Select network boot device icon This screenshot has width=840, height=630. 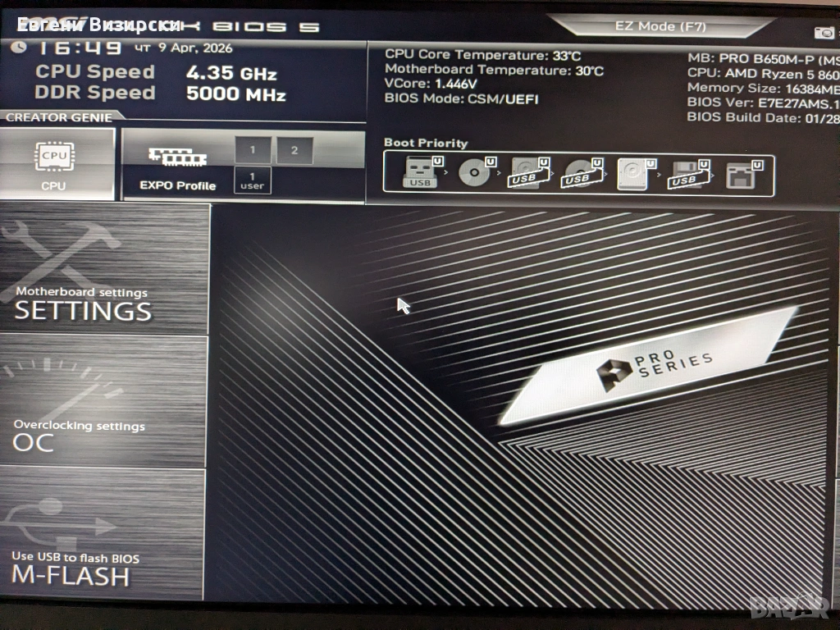(744, 175)
